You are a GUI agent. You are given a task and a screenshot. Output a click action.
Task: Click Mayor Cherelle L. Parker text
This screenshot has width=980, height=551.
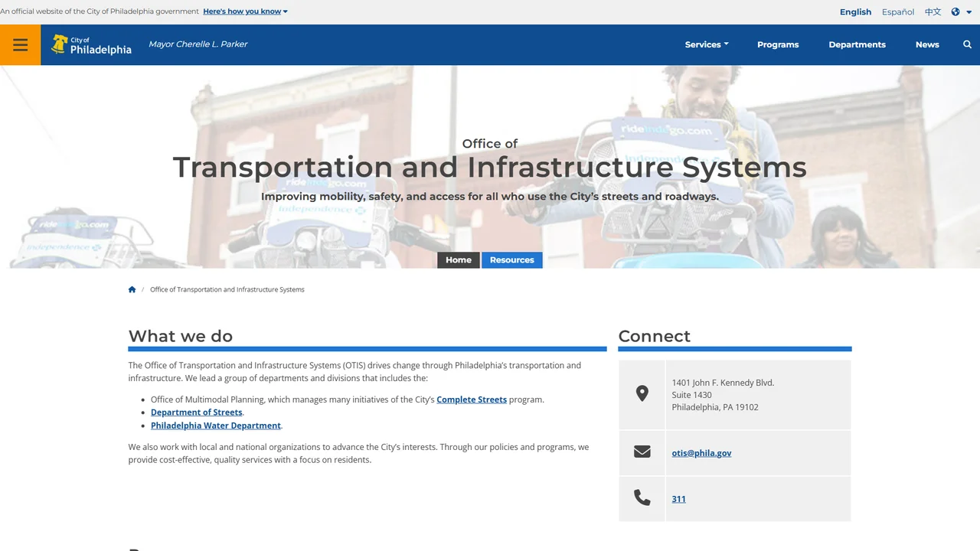[x=198, y=44]
